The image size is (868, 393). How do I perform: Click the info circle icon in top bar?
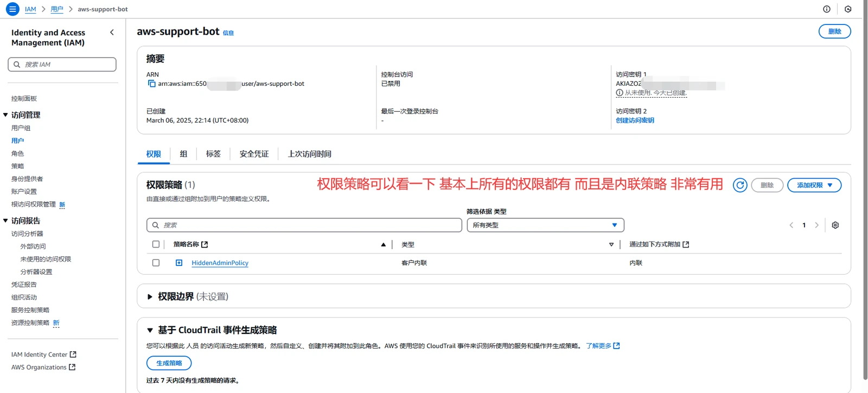[827, 9]
